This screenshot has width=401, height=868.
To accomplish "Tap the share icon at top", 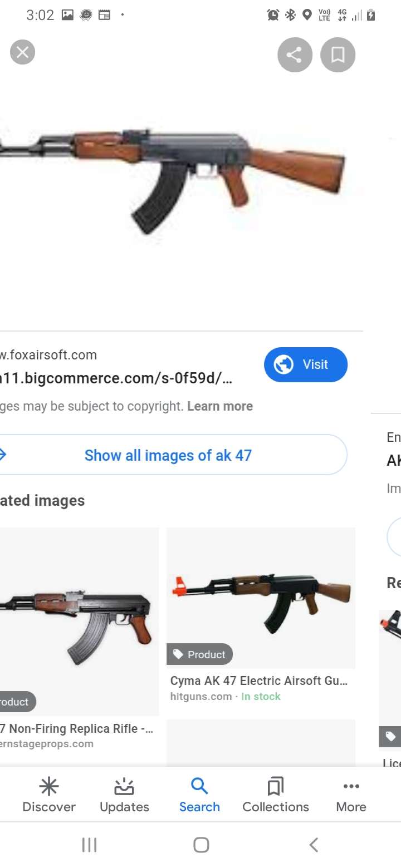I will tap(295, 55).
